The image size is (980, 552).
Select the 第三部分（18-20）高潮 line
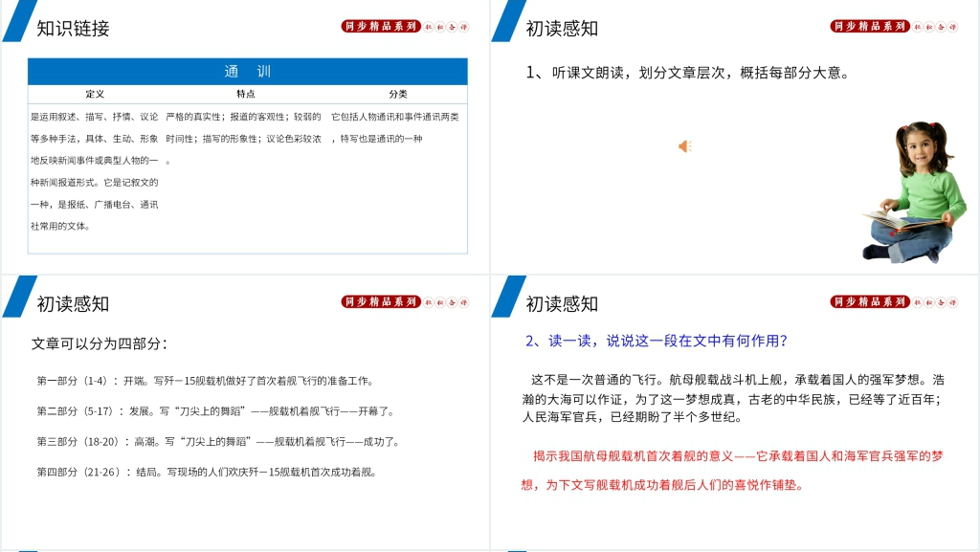[x=218, y=442]
